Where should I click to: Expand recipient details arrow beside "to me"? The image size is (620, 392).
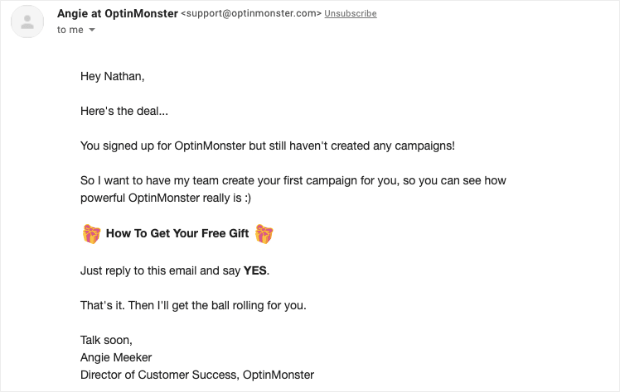(x=92, y=30)
